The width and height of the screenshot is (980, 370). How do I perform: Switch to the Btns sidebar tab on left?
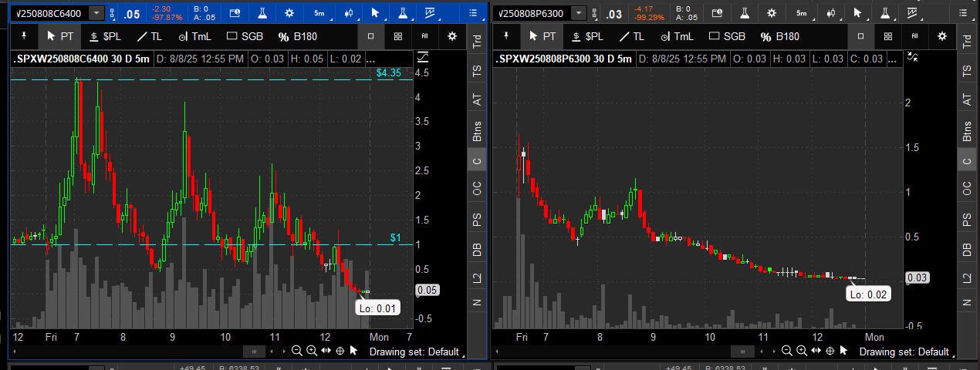[x=477, y=131]
